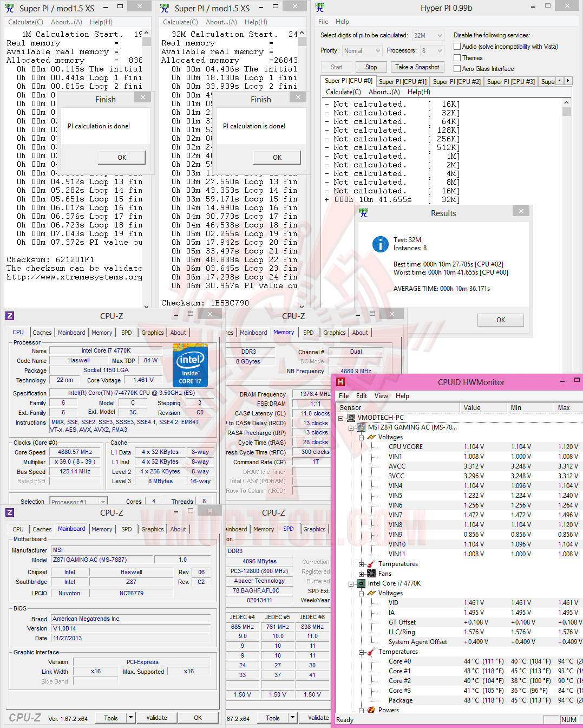Click the left tab-scroll arrow in Hyper PI
The width and height of the screenshot is (583, 728).
tap(560, 81)
